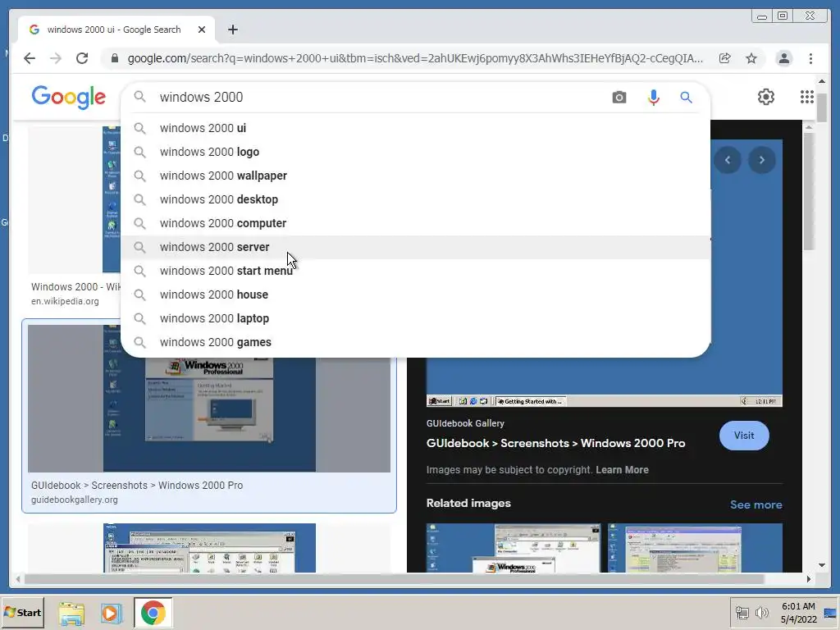
Task: Choose suggestion windows 2000 ui
Action: 416,128
